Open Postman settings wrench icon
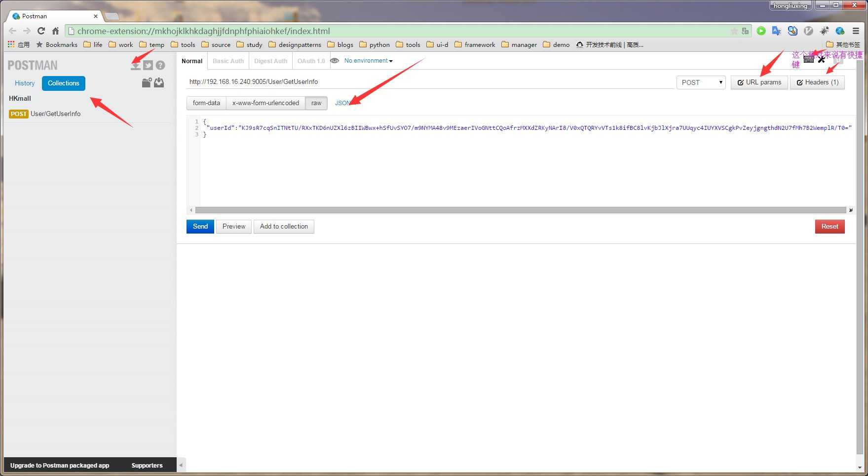This screenshot has height=476, width=868. tap(821, 60)
